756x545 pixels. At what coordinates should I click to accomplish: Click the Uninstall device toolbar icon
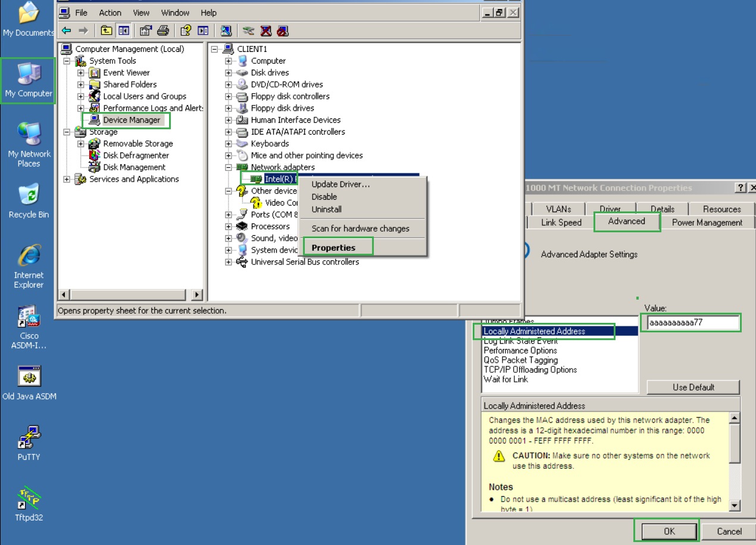pos(266,30)
